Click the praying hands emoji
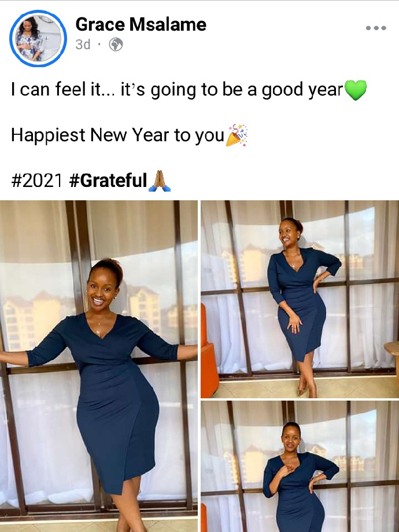Screen dimensions: 399x532 (x=160, y=181)
